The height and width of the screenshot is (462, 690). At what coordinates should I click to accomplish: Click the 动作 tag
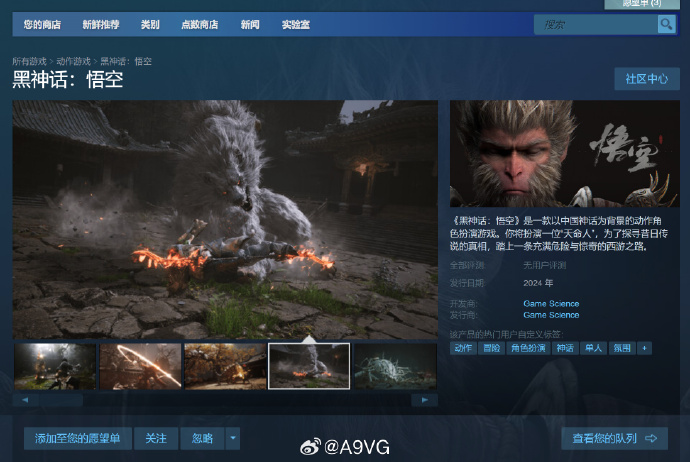point(463,348)
